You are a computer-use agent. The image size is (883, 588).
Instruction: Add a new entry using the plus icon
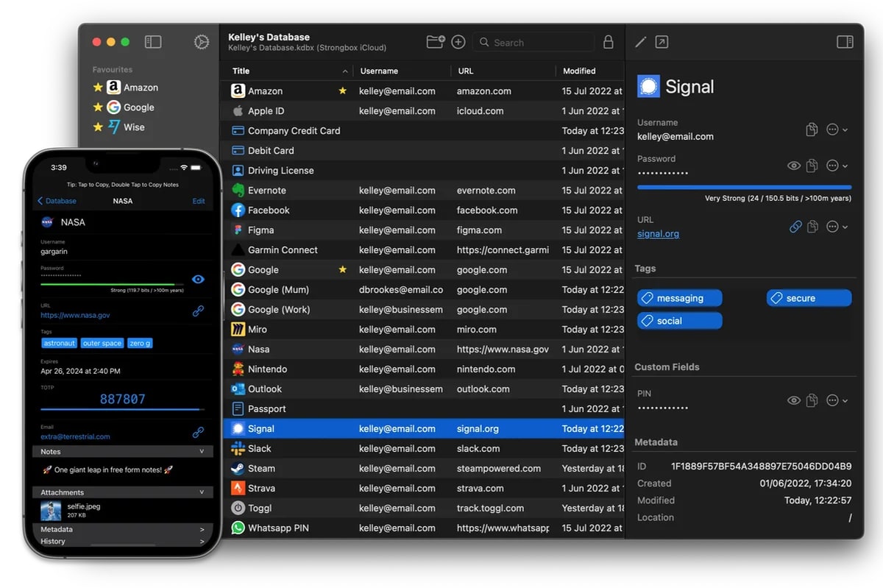tap(458, 42)
